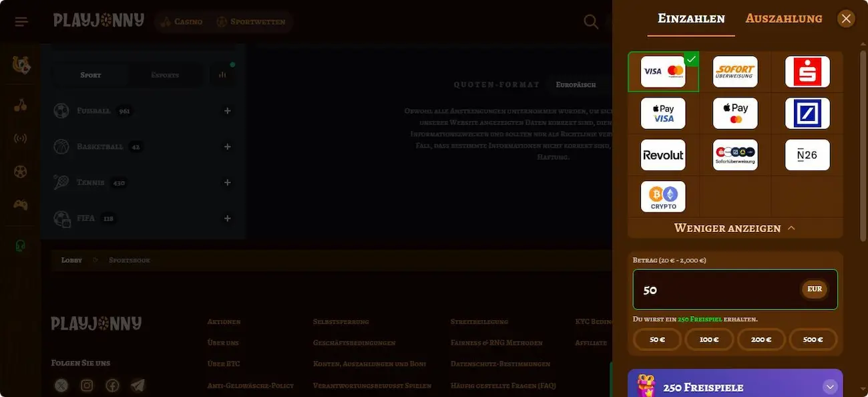Expand the Basketball category

[x=228, y=146]
